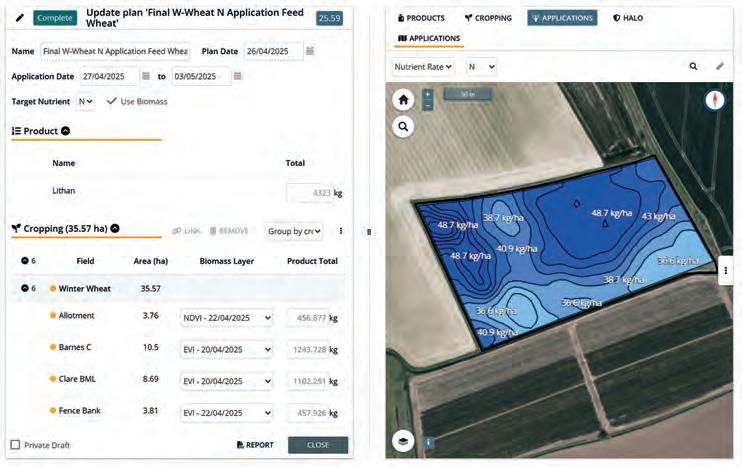Click the Link button
742x467 pixels.
186,231
